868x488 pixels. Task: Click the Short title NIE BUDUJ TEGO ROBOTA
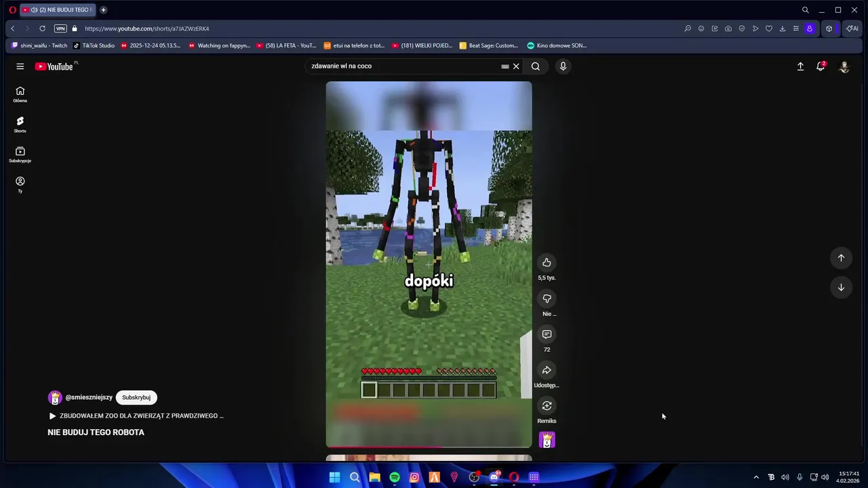click(96, 432)
